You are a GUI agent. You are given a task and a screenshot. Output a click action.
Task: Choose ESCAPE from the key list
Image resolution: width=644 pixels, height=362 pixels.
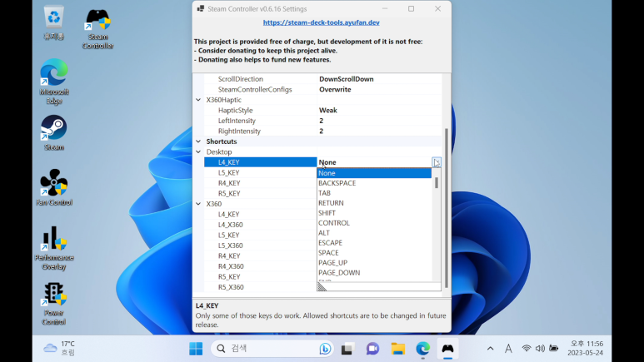tap(374, 242)
